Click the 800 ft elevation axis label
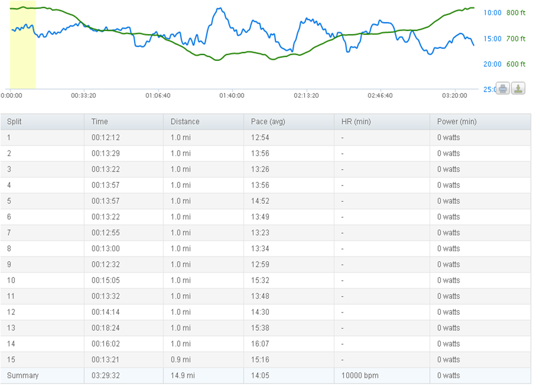Screen dimensions: 540x392 (516, 13)
